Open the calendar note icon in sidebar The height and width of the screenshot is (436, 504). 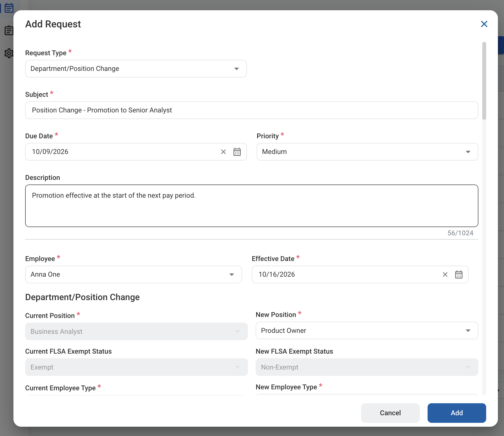pos(9,8)
